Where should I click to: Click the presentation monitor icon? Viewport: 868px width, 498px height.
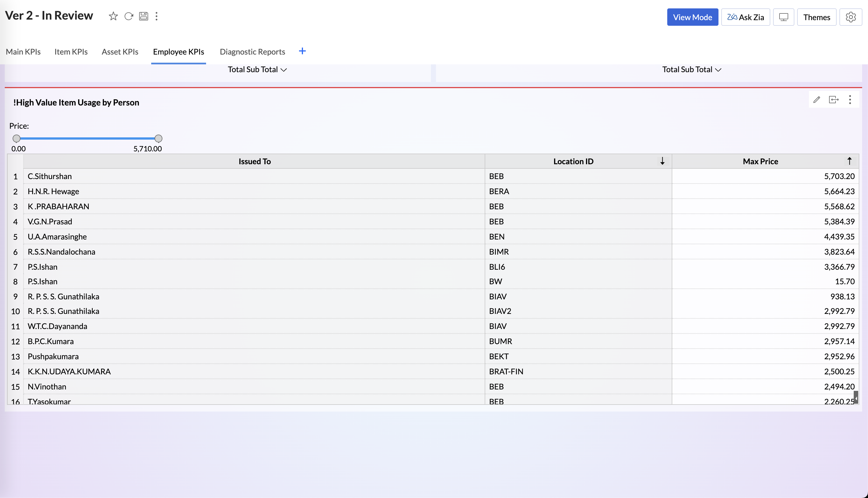point(783,17)
